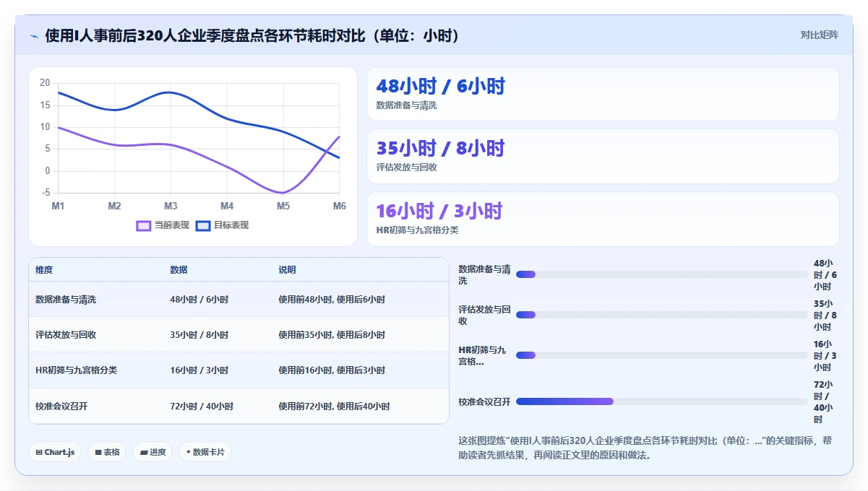Open the 48小时 / 6小时 data card
Screen dimensions: 868x491
(603, 94)
